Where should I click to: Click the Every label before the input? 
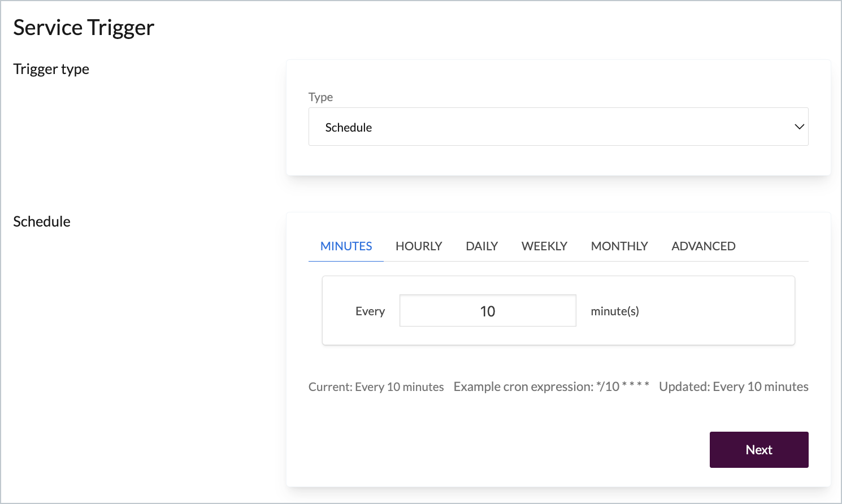[370, 311]
